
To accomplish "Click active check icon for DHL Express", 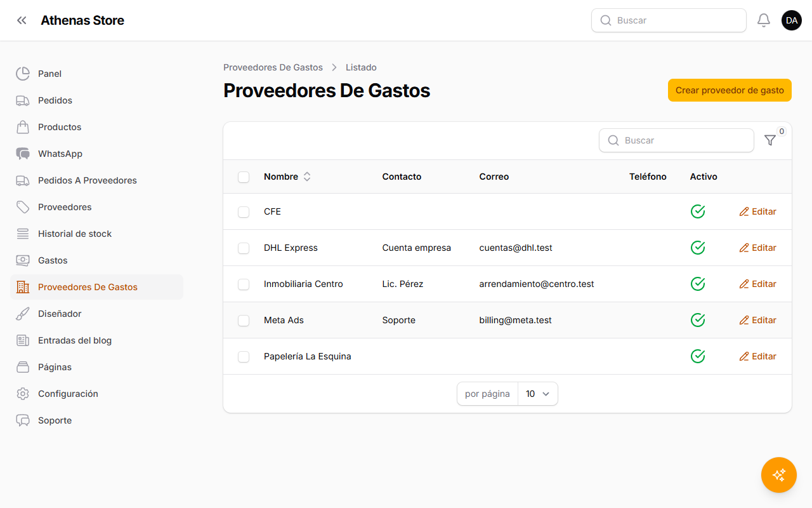I will (x=698, y=248).
